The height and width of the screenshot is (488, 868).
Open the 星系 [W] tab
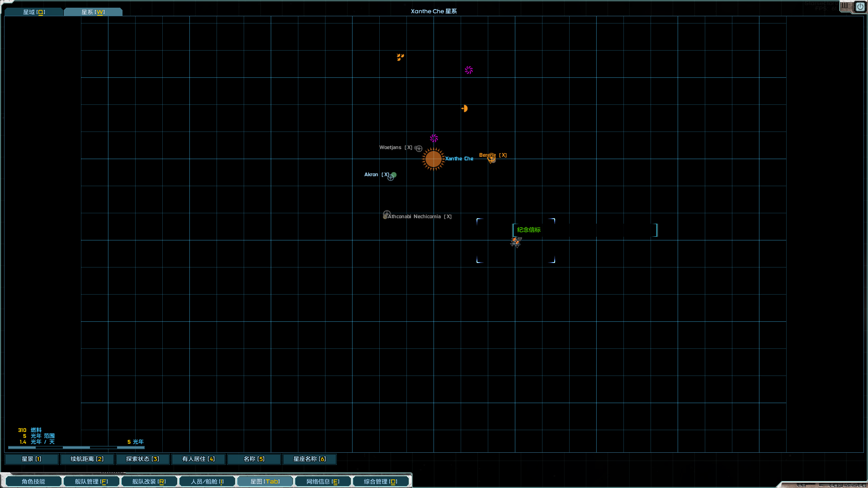93,12
